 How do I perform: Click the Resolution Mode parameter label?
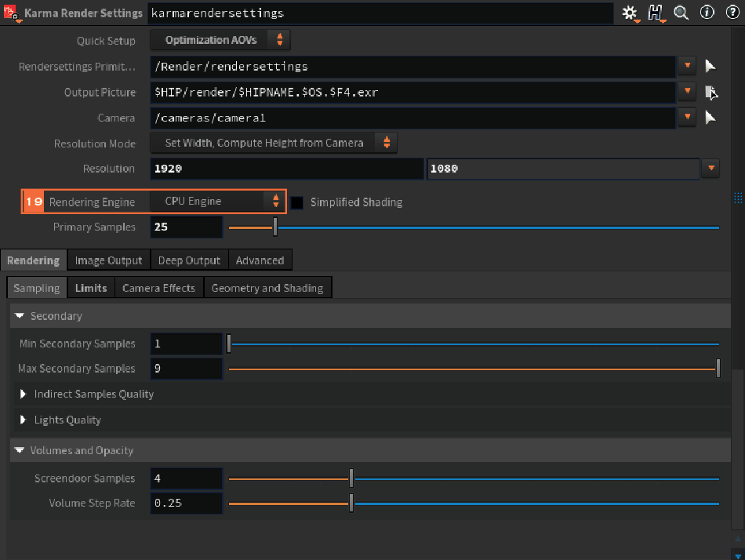(x=95, y=144)
